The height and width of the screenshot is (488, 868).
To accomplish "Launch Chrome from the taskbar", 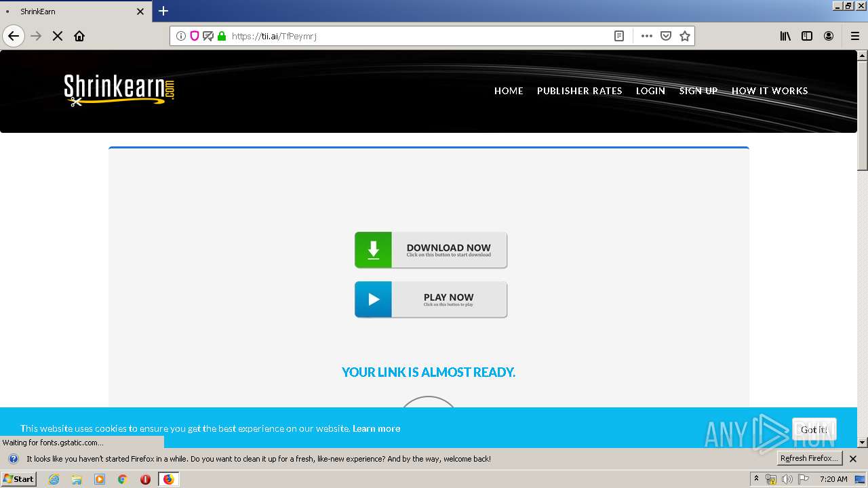I will point(123,479).
